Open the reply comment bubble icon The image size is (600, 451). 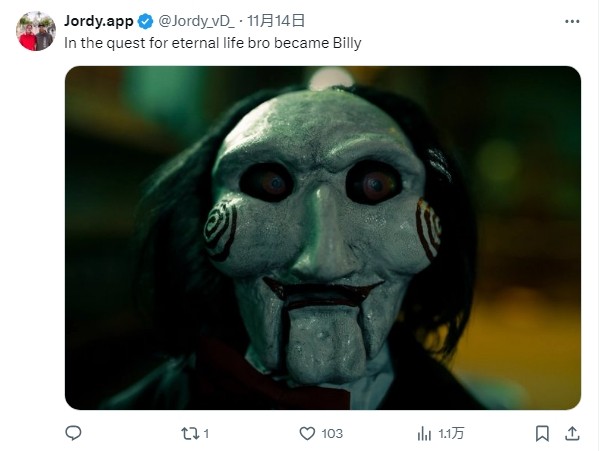pyautogui.click(x=73, y=433)
